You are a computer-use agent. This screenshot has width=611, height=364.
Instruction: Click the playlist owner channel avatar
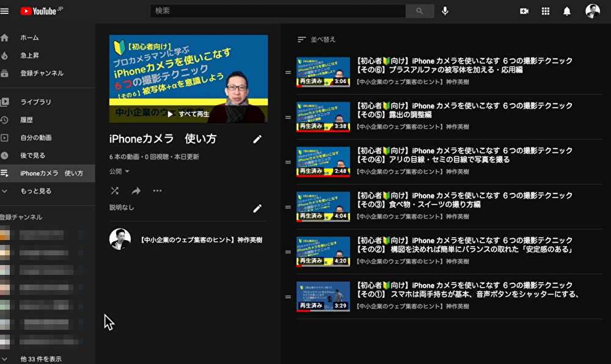coord(120,239)
